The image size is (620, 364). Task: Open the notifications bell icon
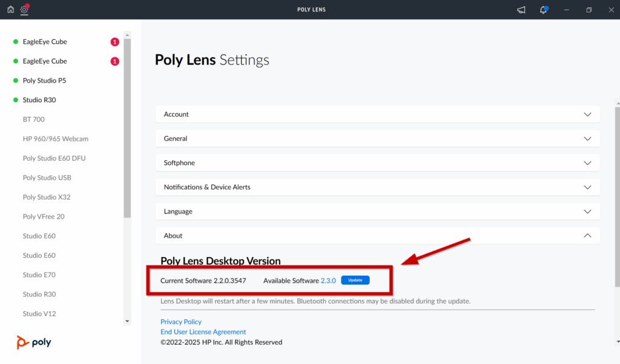coord(543,10)
